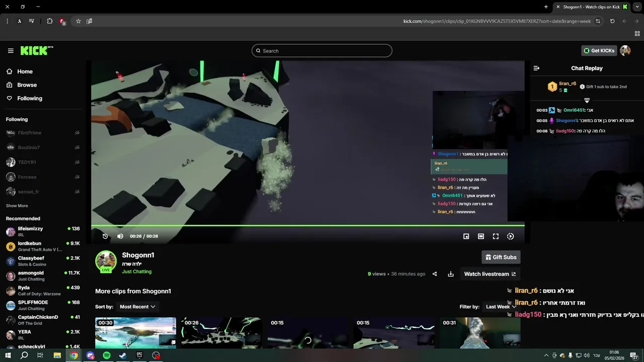This screenshot has width=644, height=362.
Task: Toggle sensei_fr notification bell
Action: tap(77, 192)
